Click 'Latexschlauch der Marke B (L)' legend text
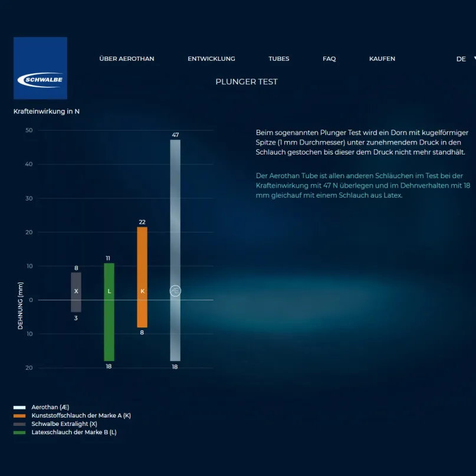This screenshot has width=476, height=476. click(74, 432)
